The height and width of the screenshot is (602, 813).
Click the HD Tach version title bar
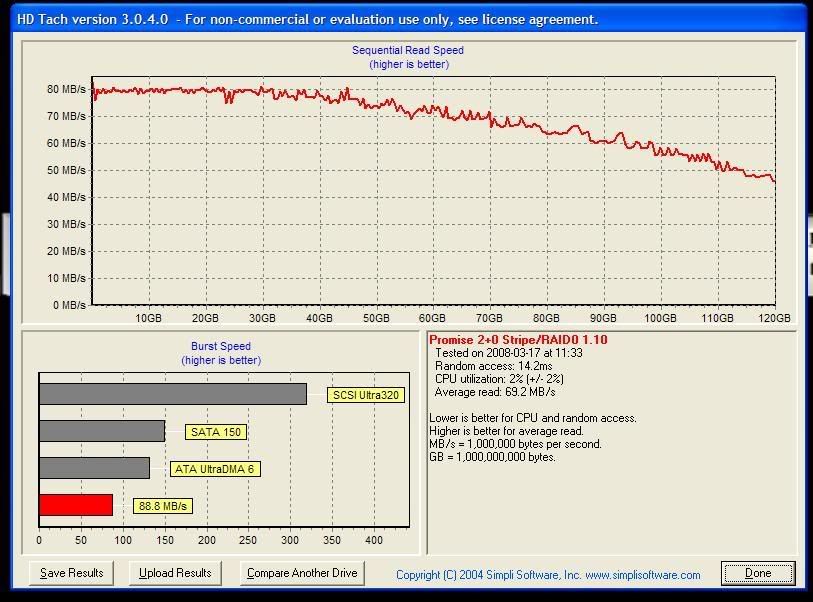coord(407,20)
